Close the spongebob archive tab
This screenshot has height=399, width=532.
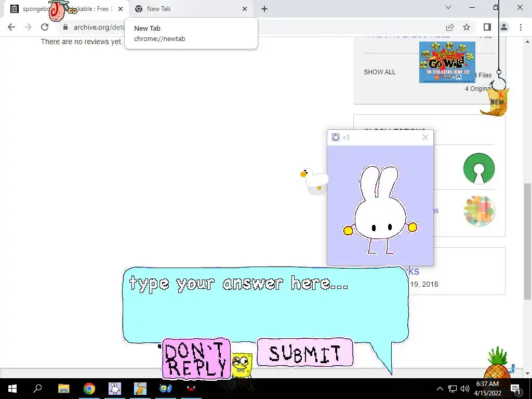pyautogui.click(x=121, y=9)
